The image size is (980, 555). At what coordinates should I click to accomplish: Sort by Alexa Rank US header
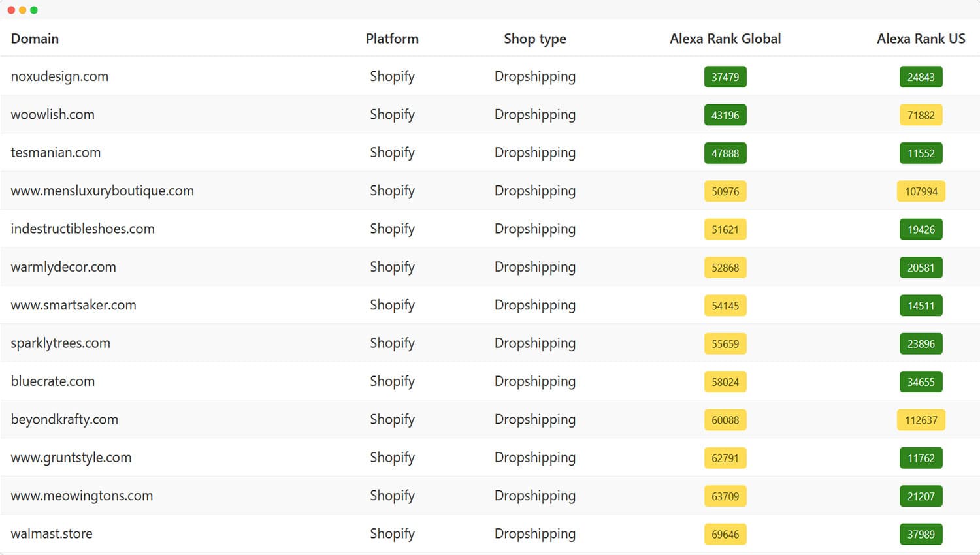(x=921, y=39)
